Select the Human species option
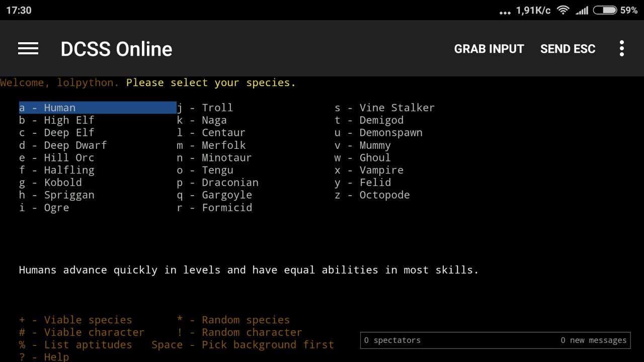 coord(98,108)
